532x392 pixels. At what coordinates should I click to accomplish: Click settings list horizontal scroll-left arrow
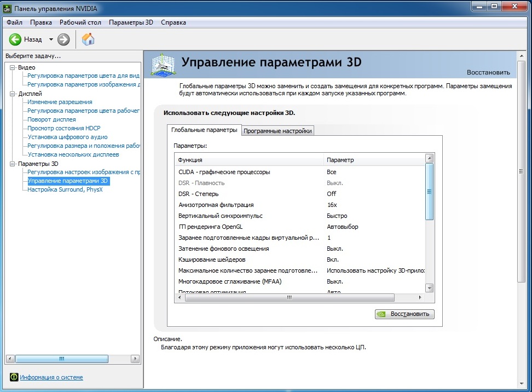180,298
